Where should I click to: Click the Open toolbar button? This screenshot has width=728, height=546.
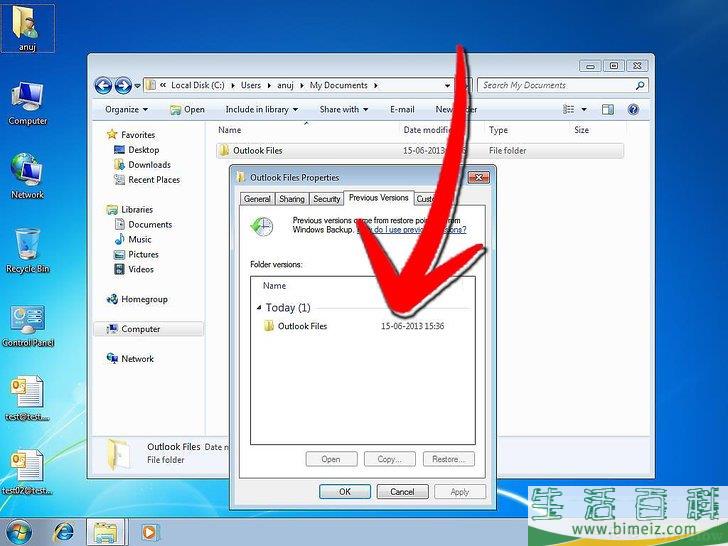coord(187,110)
